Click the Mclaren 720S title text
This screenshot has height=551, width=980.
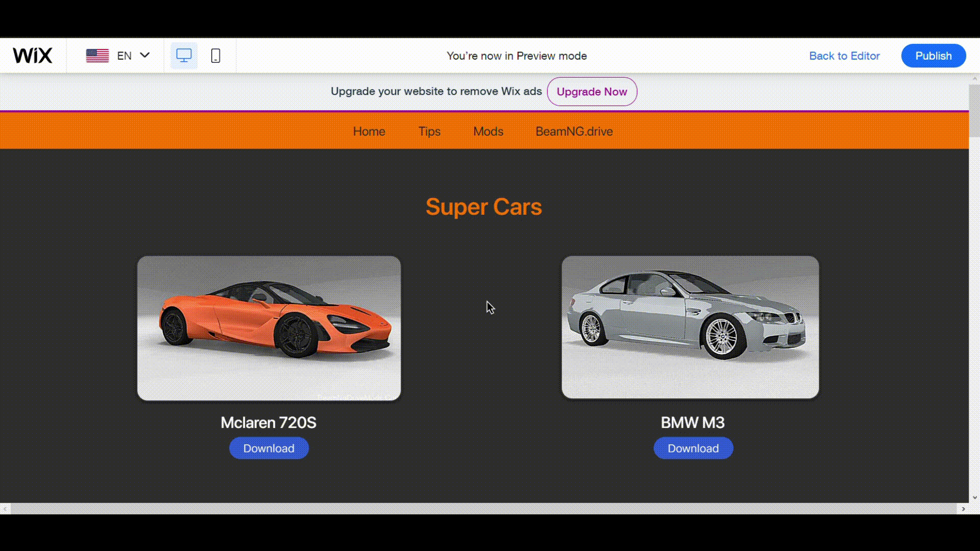pyautogui.click(x=268, y=422)
